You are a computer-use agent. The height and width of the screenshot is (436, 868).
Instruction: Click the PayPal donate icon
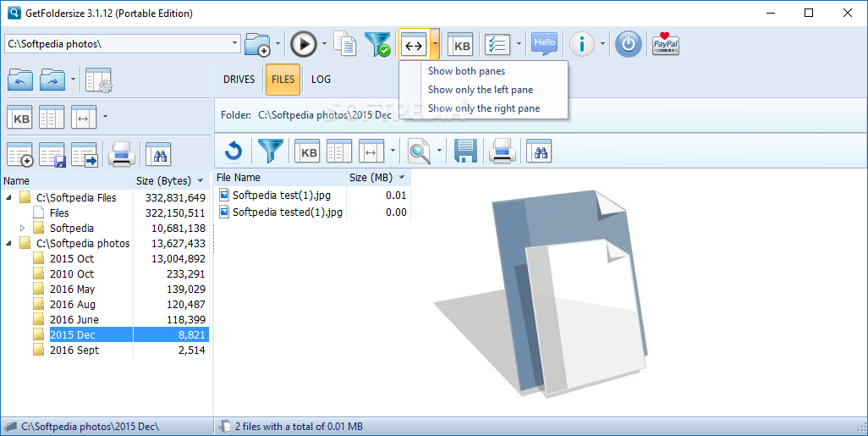click(x=666, y=44)
